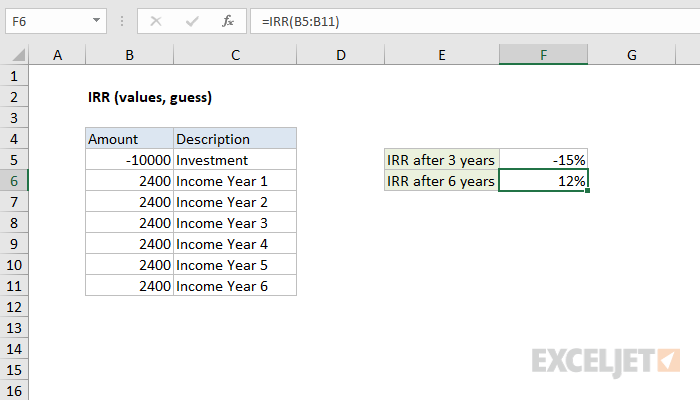Click the Enter checkmark formula bar icon
The image size is (700, 400).
pyautogui.click(x=192, y=21)
